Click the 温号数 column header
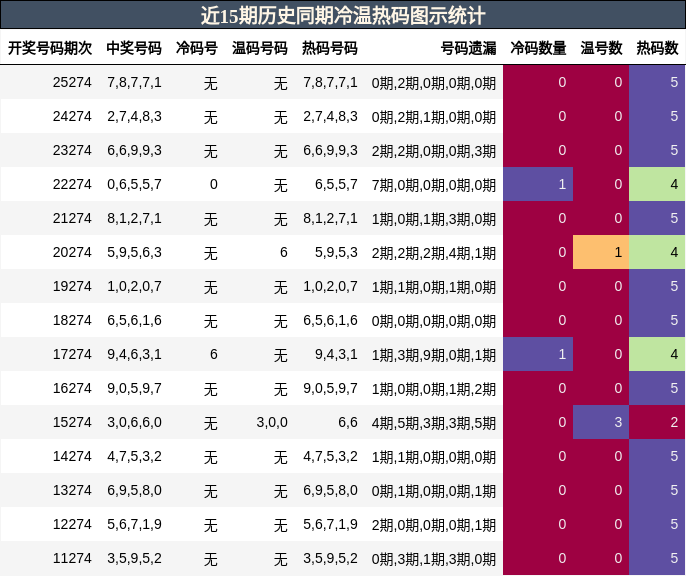Screen dimensions: 686x576 tap(602, 48)
